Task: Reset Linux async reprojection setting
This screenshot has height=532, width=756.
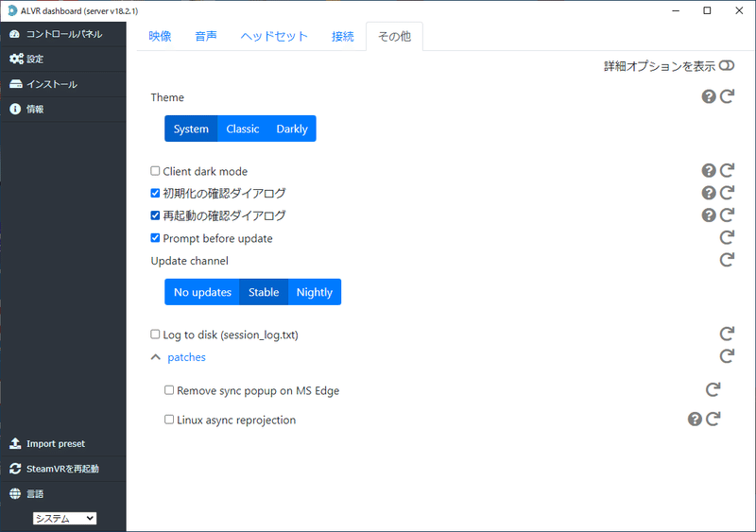Action: pos(713,419)
